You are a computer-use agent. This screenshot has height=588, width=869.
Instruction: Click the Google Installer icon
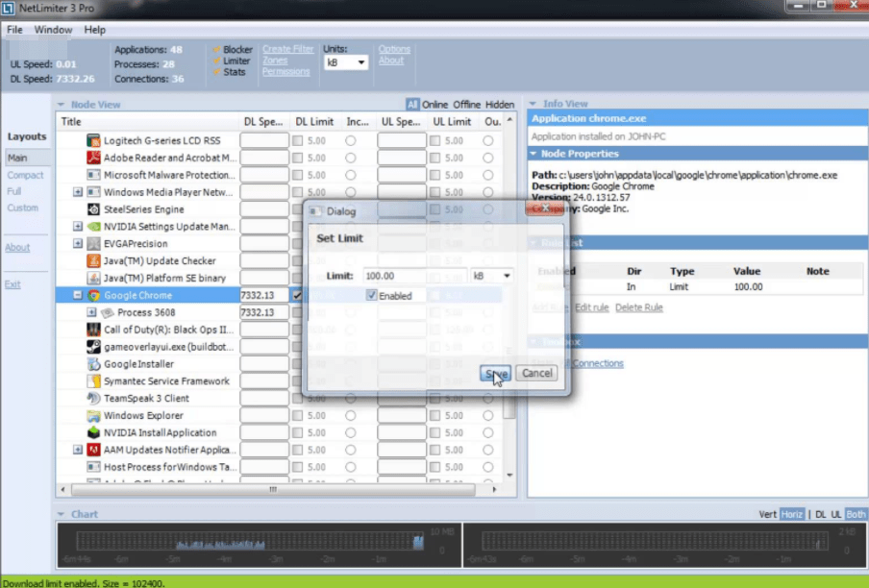tap(93, 364)
